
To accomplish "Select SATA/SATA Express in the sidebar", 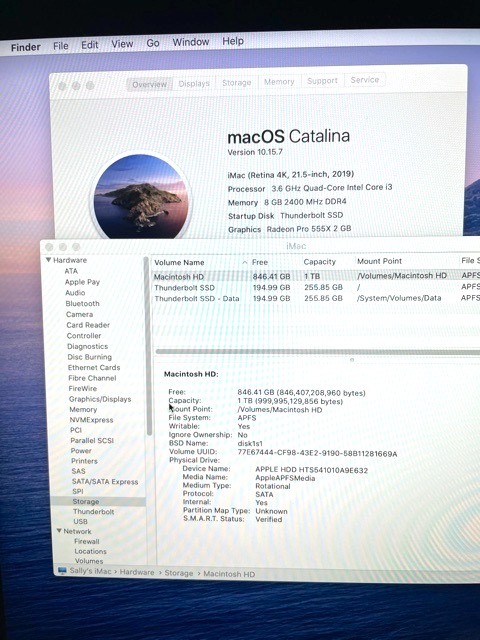I will [x=105, y=482].
